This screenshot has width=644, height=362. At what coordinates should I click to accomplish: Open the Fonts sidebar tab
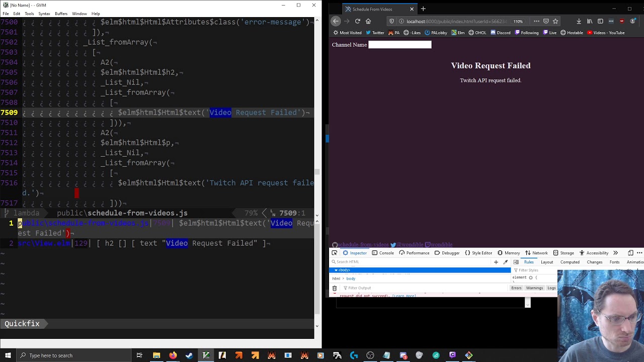tap(614, 262)
